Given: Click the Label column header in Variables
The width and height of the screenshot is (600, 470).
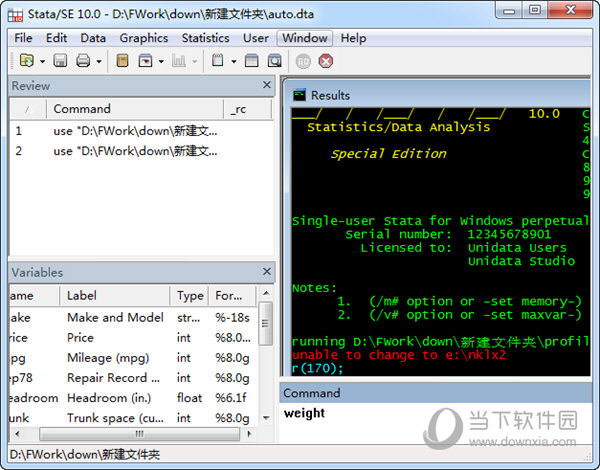Looking at the screenshot, I should tap(114, 295).
